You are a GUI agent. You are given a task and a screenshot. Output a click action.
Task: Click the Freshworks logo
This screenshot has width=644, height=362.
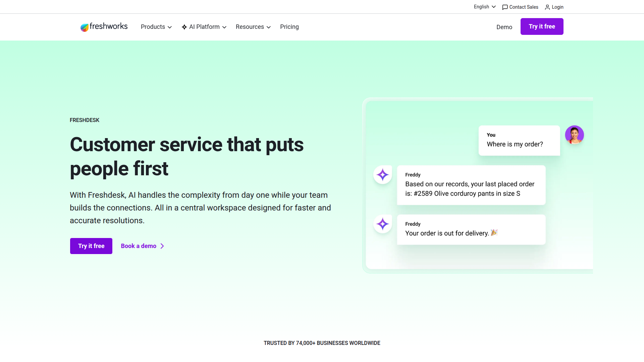pyautogui.click(x=104, y=27)
